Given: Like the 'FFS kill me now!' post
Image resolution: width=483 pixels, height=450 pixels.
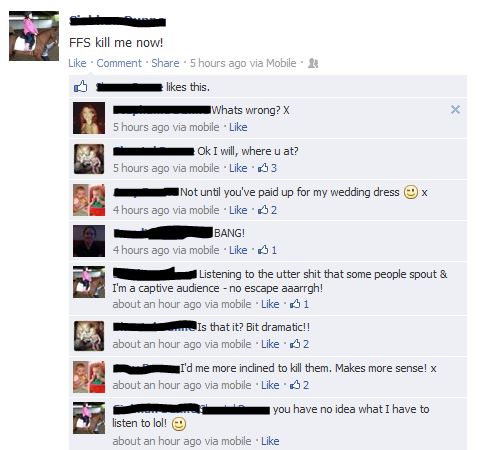Looking at the screenshot, I should click(x=77, y=63).
